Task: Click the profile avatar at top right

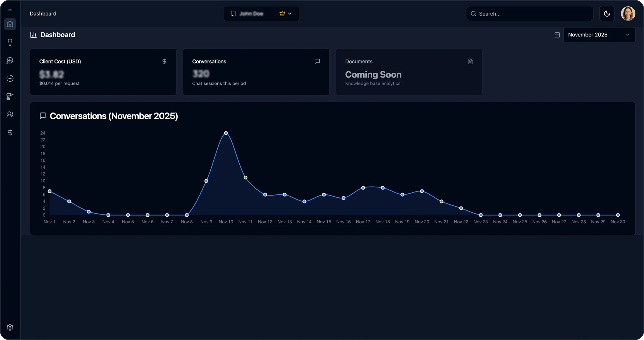Action: [628, 13]
